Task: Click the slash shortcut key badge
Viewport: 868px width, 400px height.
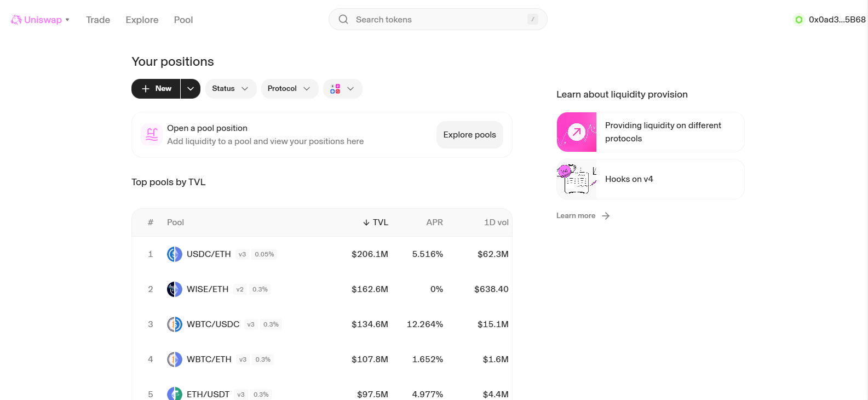Action: pos(532,19)
